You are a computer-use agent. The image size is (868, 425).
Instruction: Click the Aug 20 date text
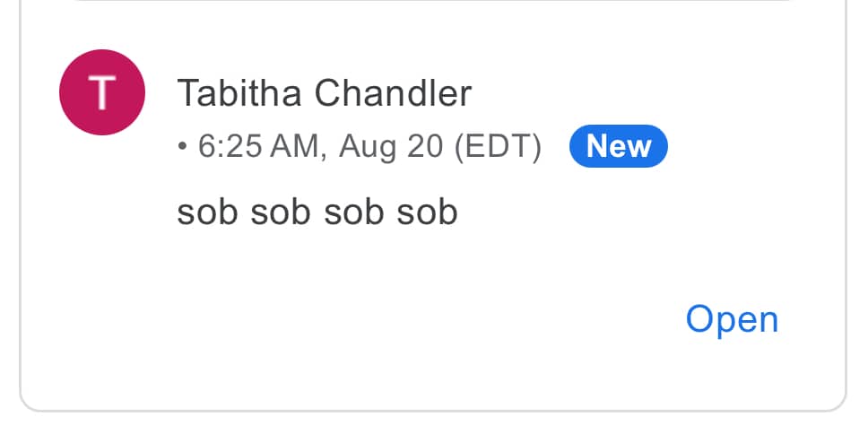click(391, 148)
